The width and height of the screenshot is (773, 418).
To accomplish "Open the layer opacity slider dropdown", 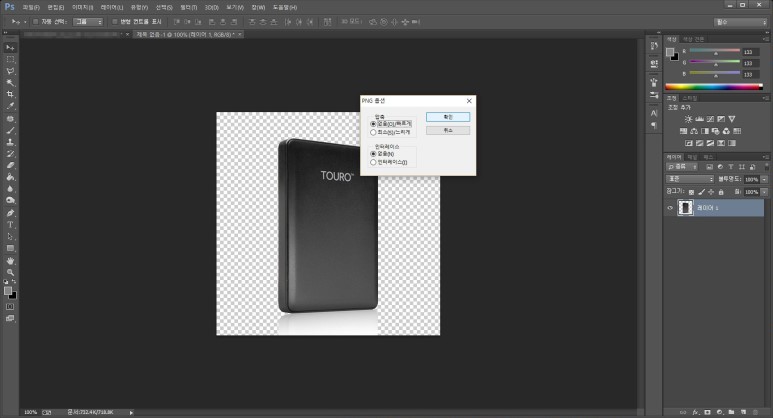I will coord(764,179).
